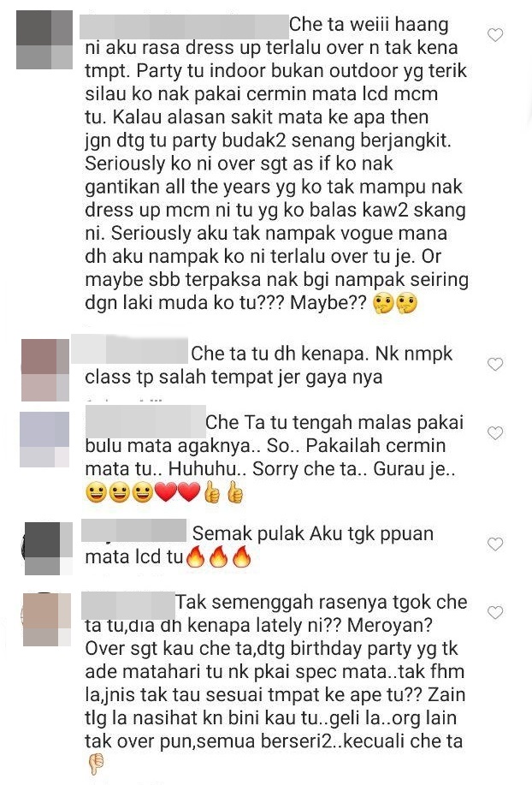This screenshot has height=785, width=532.
Task: Open blurred username before 'Che Ta tu tengah malas'
Action: click(146, 421)
